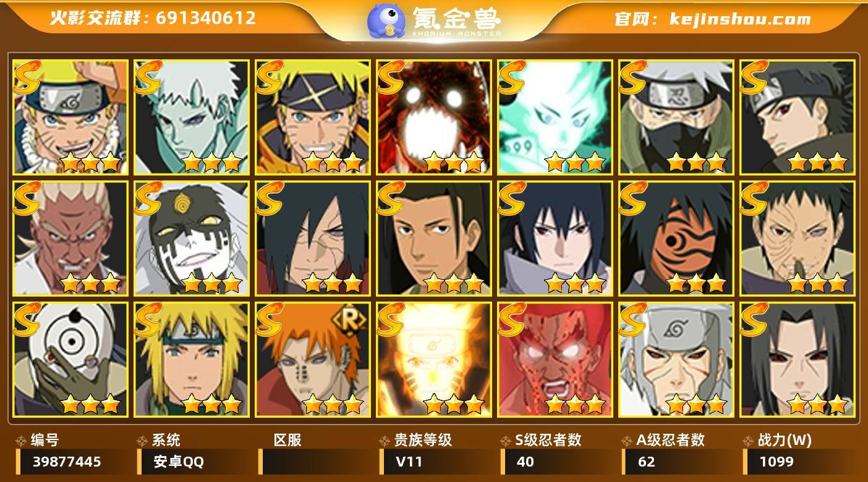Click the shuriken icon beside 战力(W)
Screen dimensions: 868x482
749,441
